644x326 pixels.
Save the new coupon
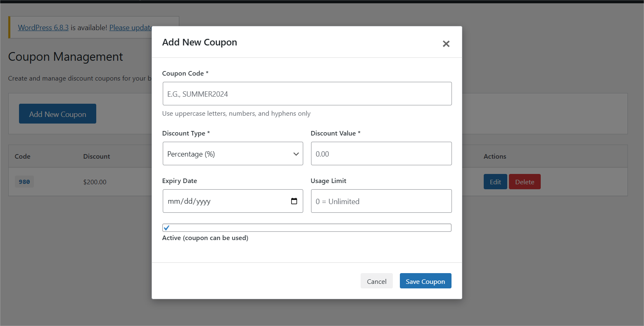pos(425,281)
